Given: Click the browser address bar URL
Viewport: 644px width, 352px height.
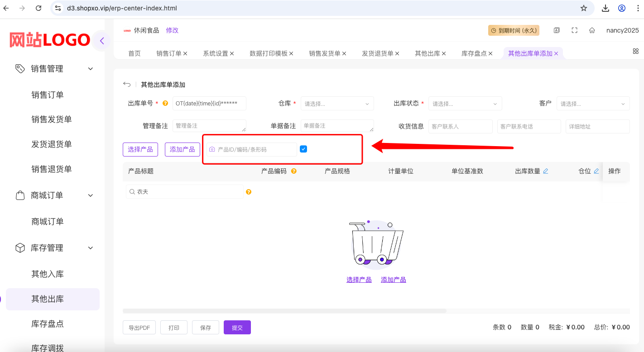Looking at the screenshot, I should [x=122, y=8].
